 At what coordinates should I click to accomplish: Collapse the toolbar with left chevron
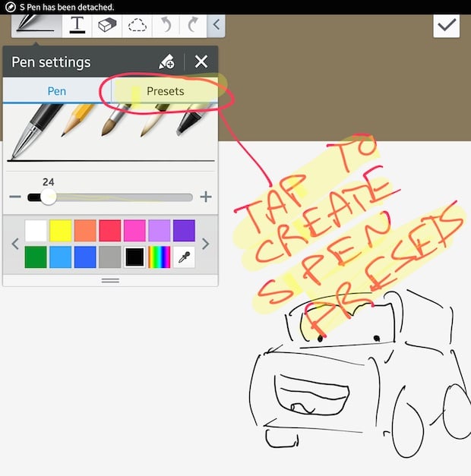tap(216, 24)
